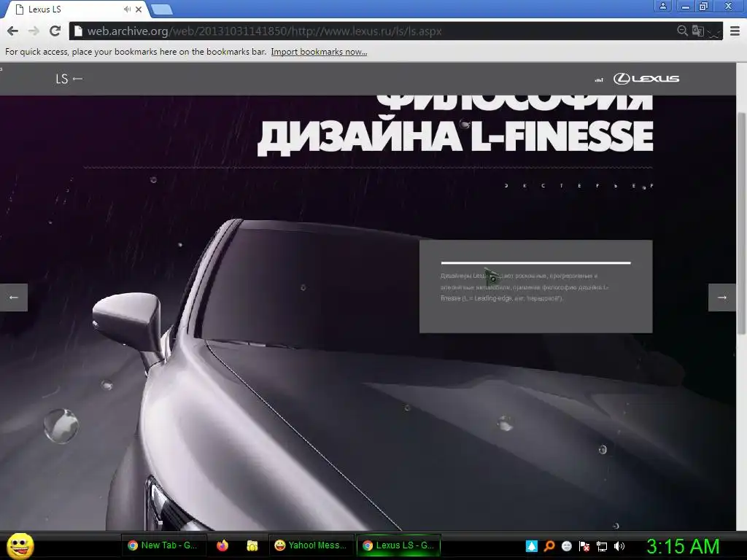This screenshot has width=747, height=560.
Task: Click the Lexus logo
Action: click(x=646, y=79)
